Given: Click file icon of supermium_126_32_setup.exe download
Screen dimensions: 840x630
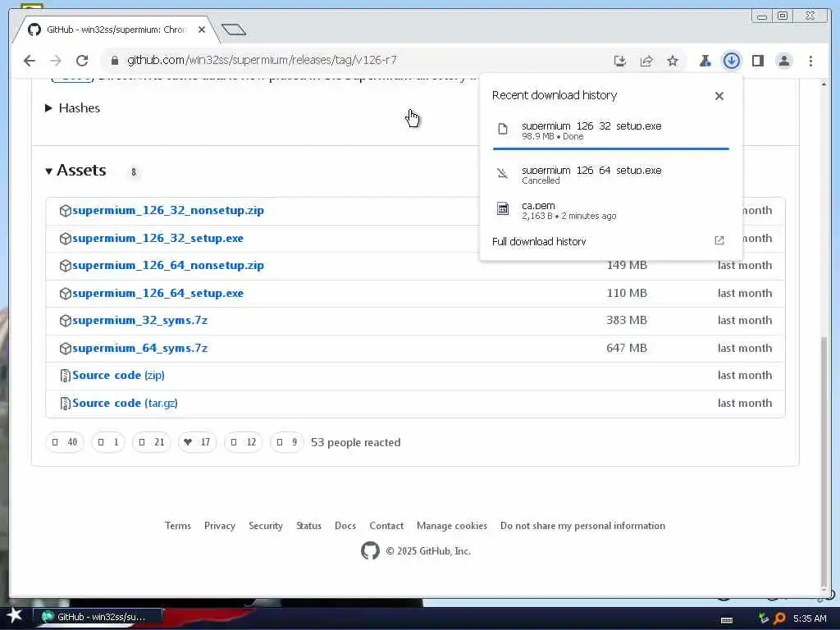Looking at the screenshot, I should (x=503, y=129).
